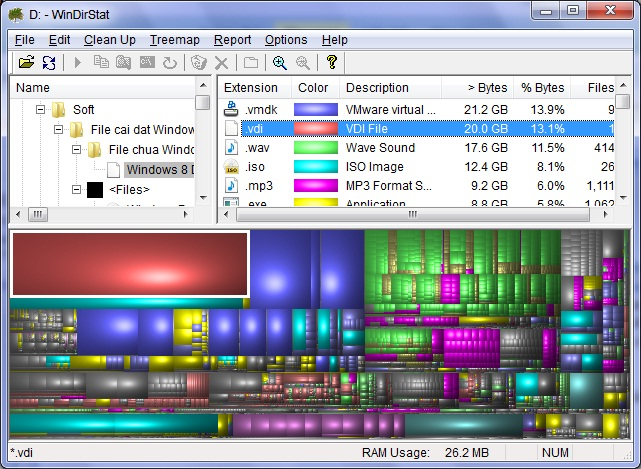Sort by the > Bytes column header
The height and width of the screenshot is (469, 641).
coord(477,88)
